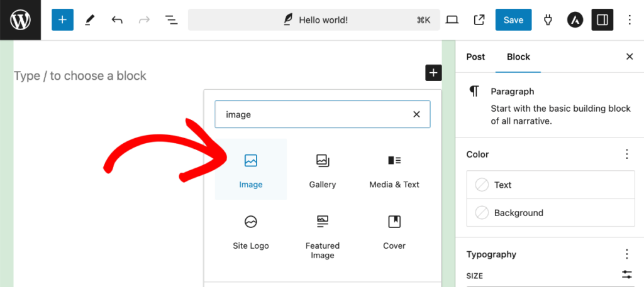Insert the Media & Text block

394,170
